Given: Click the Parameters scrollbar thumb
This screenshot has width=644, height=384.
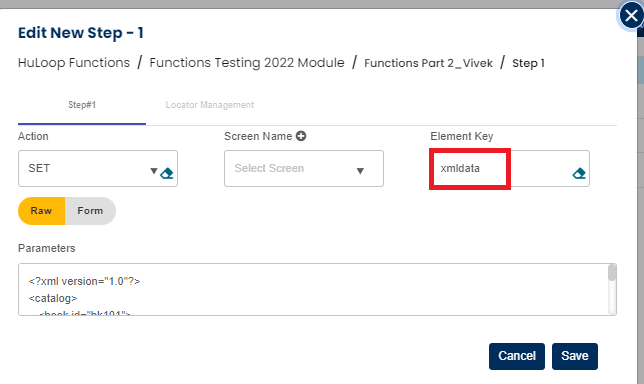Looking at the screenshot, I should (x=612, y=273).
